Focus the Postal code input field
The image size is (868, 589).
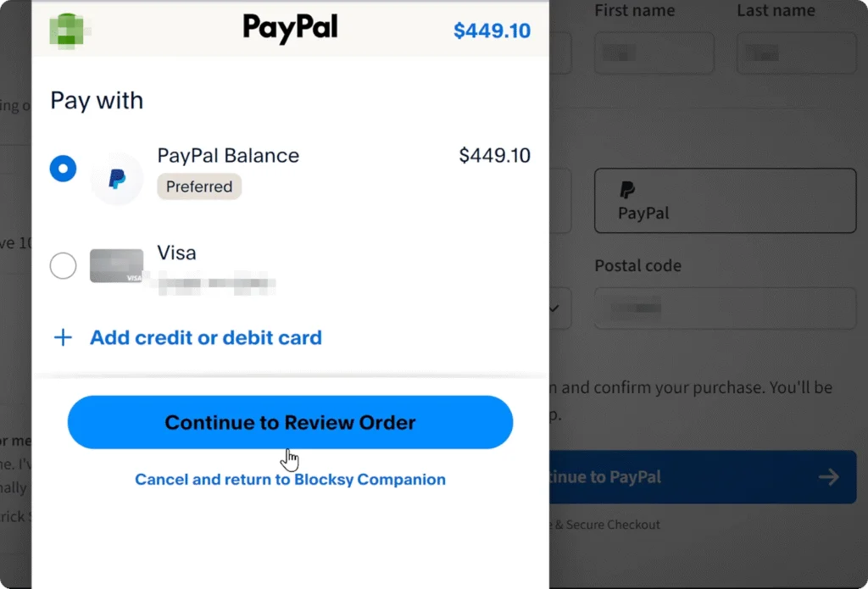726,308
